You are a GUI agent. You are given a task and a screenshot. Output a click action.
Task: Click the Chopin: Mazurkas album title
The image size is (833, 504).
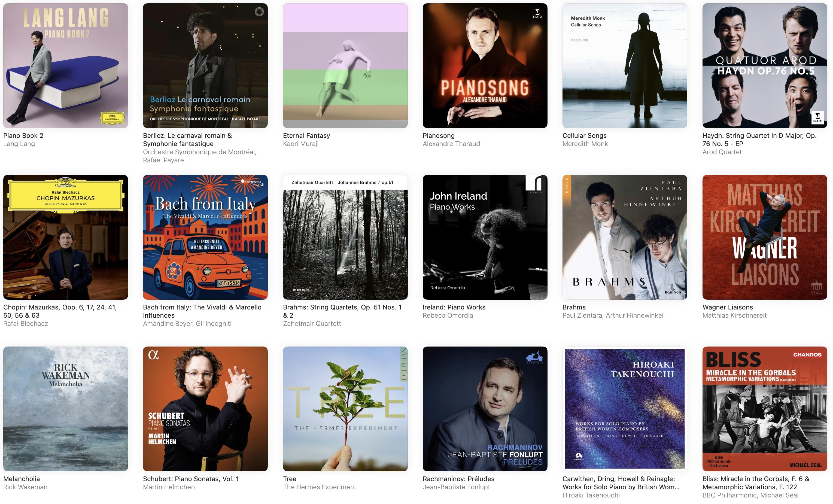click(60, 311)
